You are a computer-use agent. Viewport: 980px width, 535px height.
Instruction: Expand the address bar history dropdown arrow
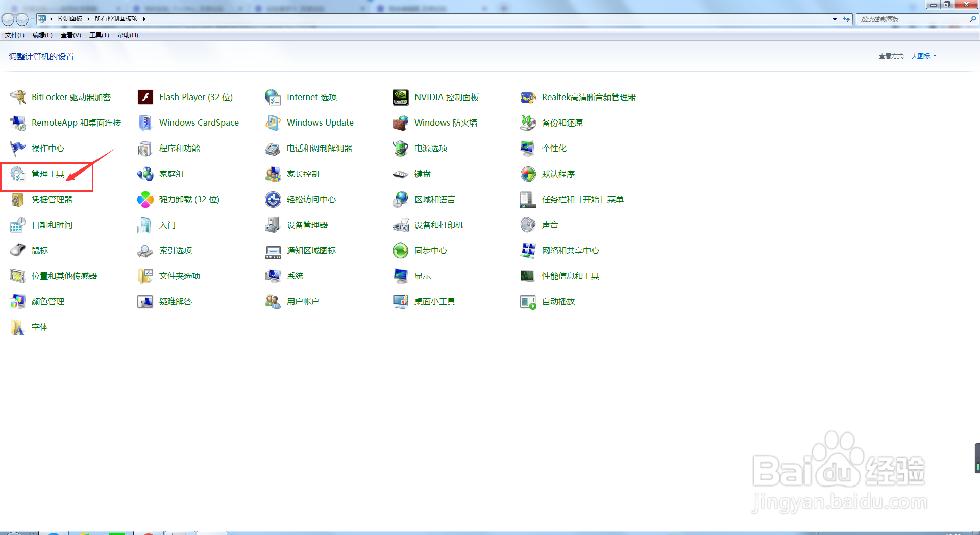835,19
